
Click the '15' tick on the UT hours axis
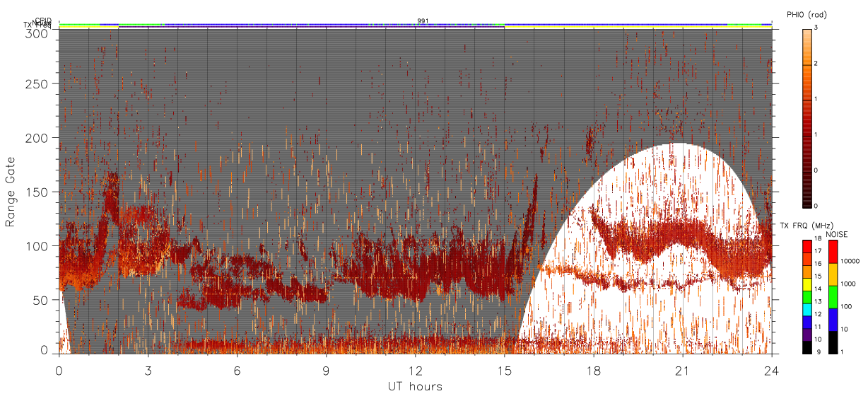[x=504, y=370]
